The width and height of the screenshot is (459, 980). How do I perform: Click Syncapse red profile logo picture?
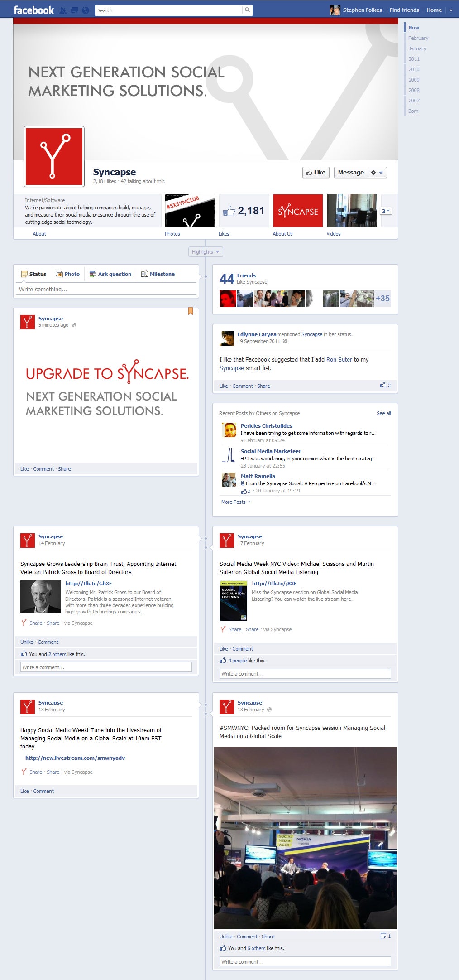[54, 156]
